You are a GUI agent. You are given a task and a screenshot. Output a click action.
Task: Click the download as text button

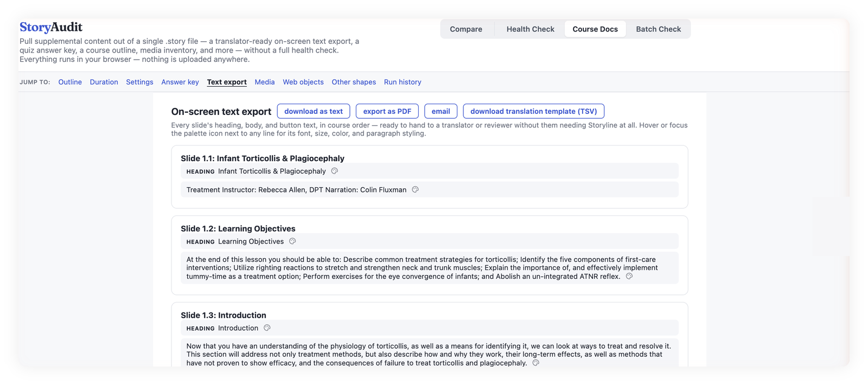[x=314, y=111]
